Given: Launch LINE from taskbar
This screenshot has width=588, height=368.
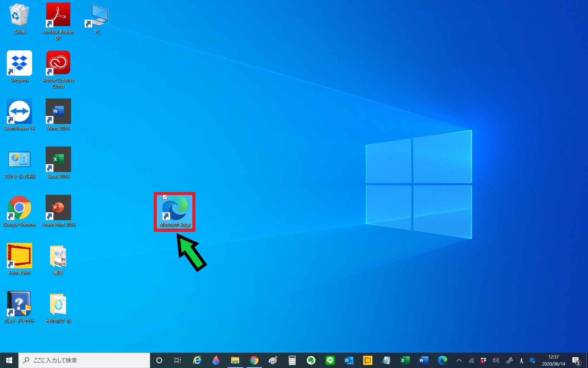Looking at the screenshot, I should [x=330, y=360].
